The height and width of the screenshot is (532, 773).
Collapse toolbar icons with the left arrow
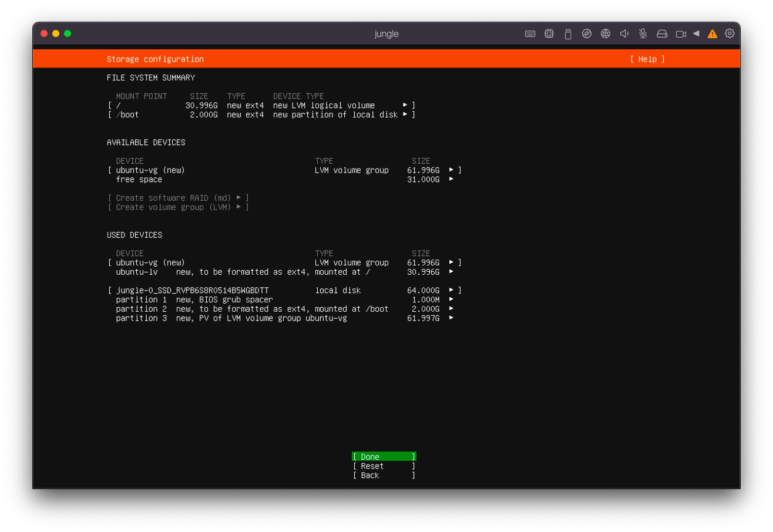696,33
